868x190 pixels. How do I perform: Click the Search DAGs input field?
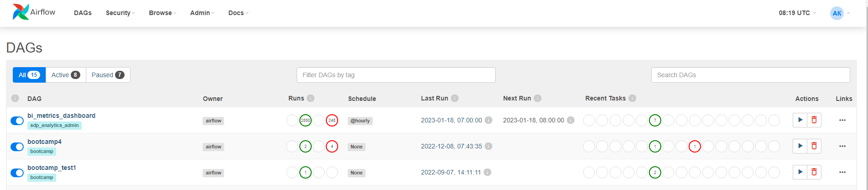(750, 75)
